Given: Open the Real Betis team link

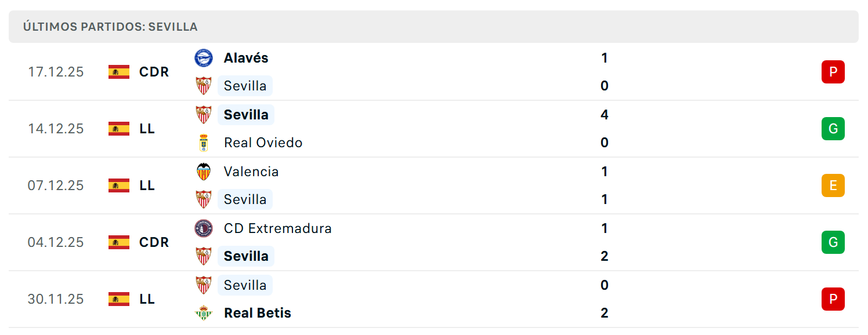Looking at the screenshot, I should click(x=258, y=313).
